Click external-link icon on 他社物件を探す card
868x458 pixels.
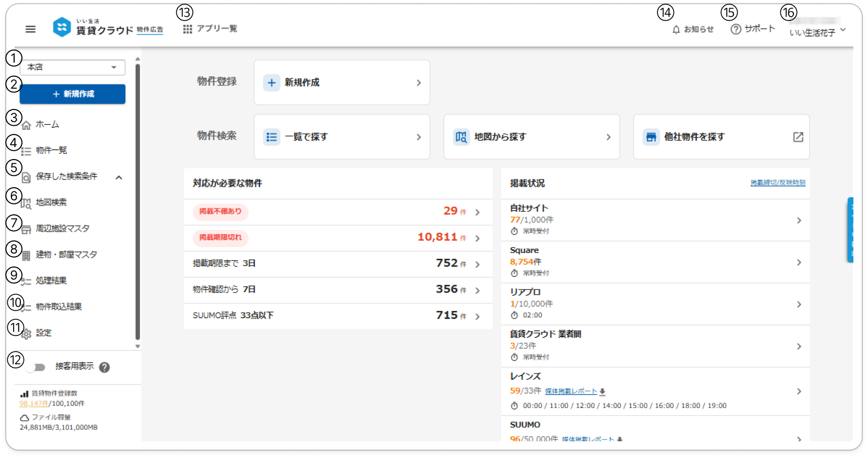coord(798,137)
